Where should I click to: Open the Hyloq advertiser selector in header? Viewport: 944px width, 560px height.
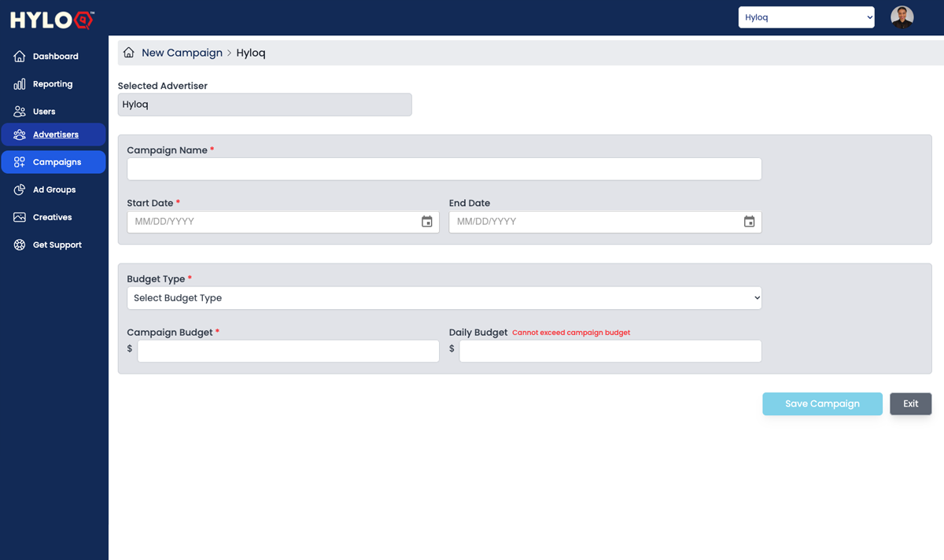point(806,17)
